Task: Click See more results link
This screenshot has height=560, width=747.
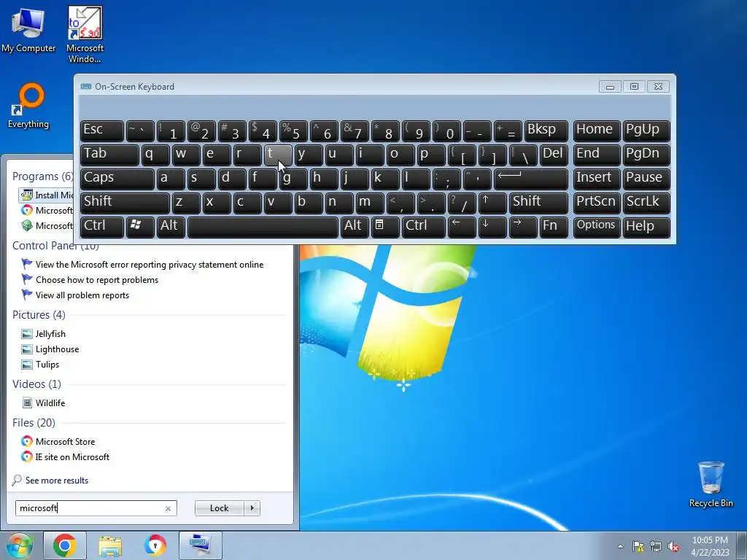Action: click(57, 481)
